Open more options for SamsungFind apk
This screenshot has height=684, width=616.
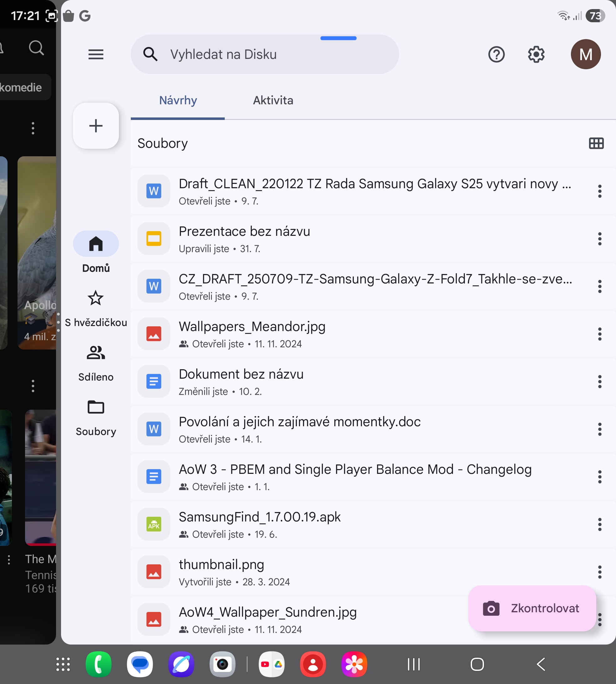599,524
